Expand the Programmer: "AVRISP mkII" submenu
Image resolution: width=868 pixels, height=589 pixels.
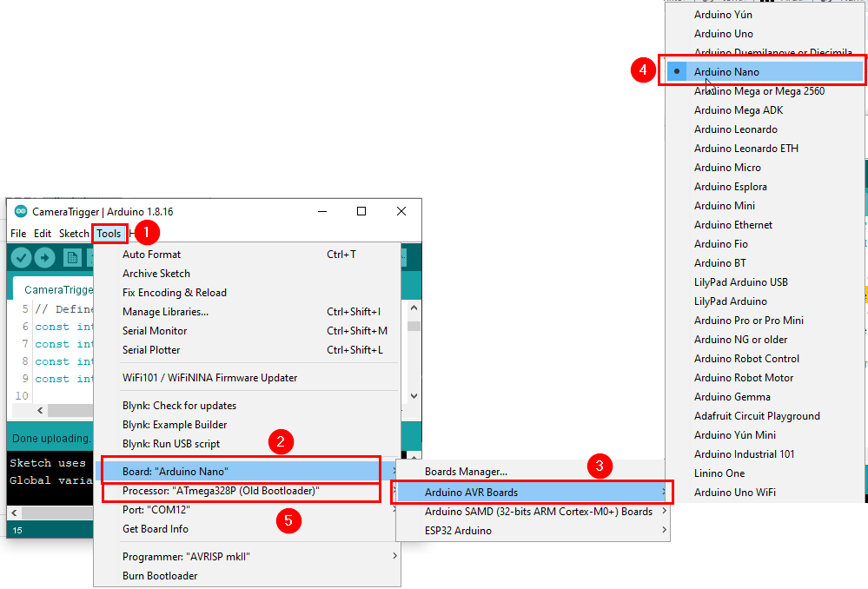(x=247, y=557)
